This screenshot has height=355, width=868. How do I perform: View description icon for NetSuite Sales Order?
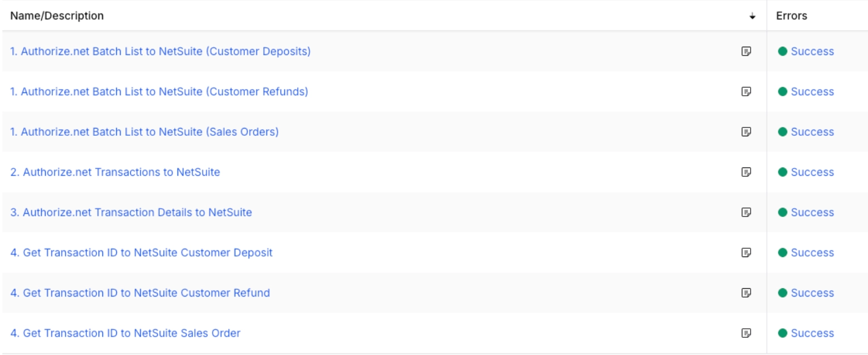click(747, 333)
